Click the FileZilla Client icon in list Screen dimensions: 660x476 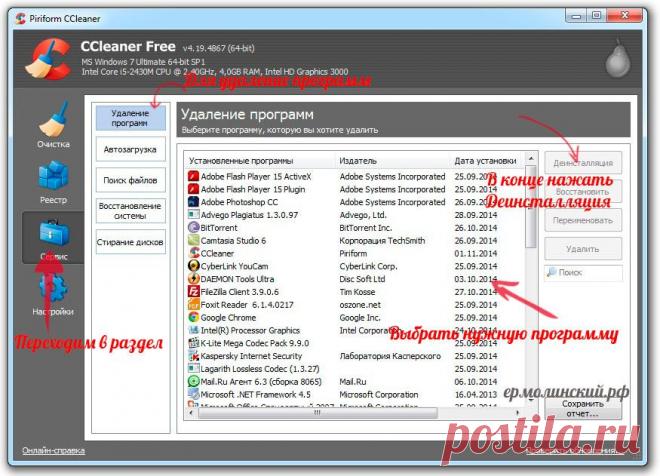(x=193, y=291)
